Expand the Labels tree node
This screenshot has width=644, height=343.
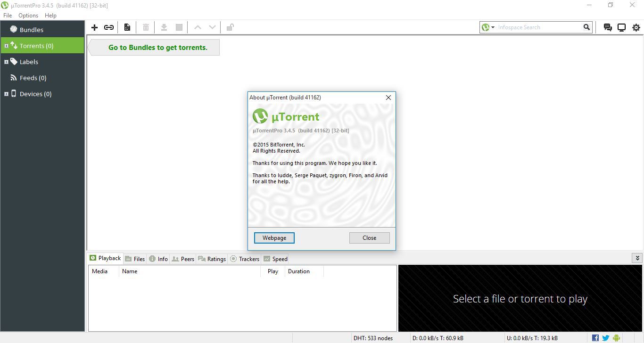6,62
